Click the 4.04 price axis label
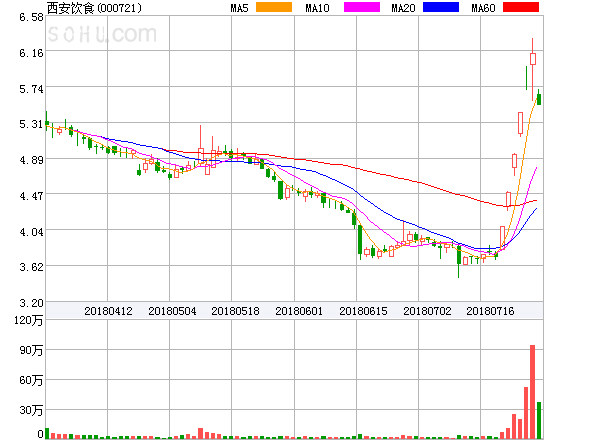The height and width of the screenshot is (440, 600). [x=31, y=231]
